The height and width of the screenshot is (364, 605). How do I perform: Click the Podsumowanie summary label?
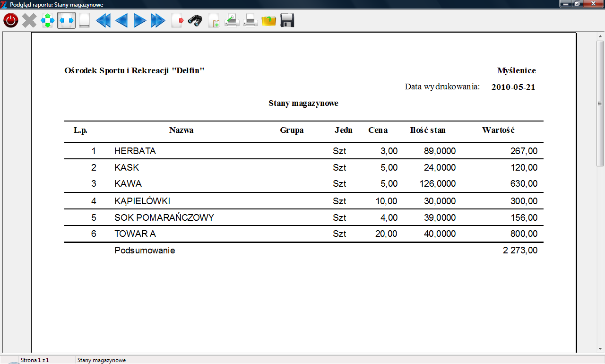point(145,251)
